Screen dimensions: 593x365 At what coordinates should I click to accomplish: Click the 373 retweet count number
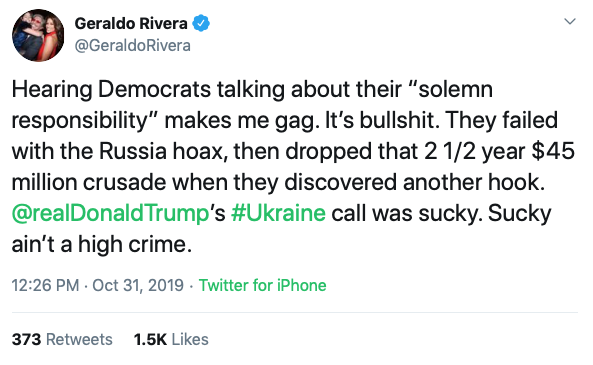26,339
